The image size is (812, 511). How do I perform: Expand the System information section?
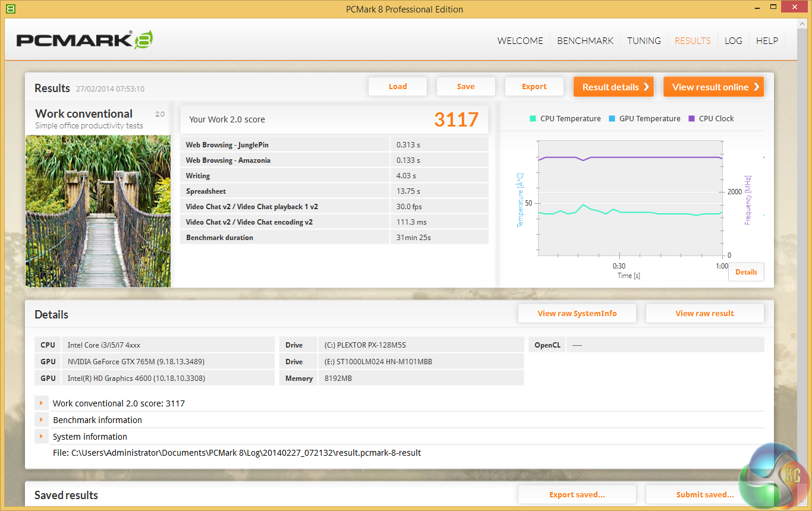click(x=41, y=437)
